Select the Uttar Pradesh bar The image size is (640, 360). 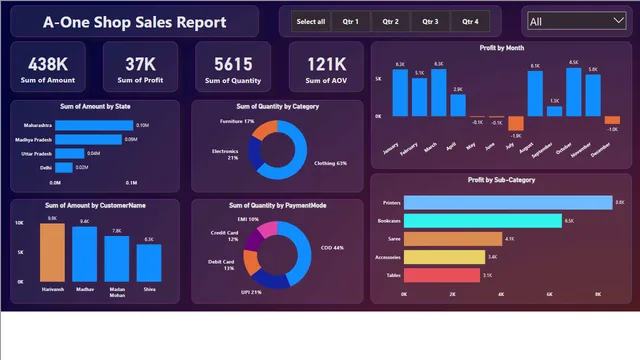pyautogui.click(x=69, y=153)
